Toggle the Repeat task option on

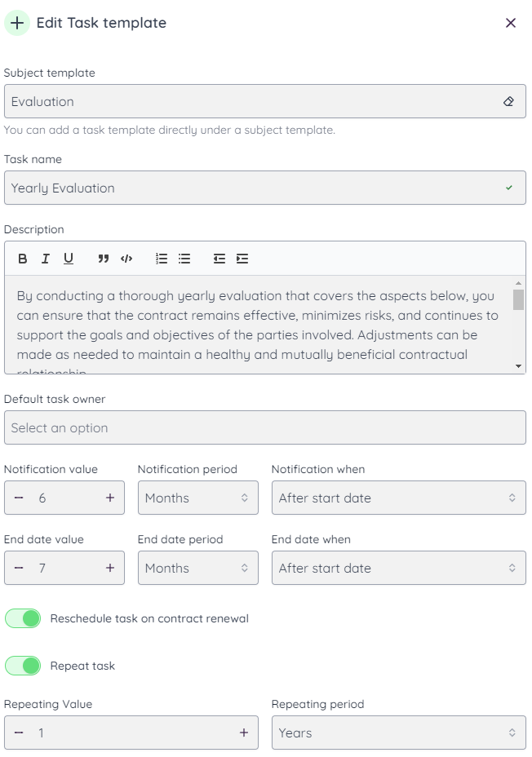[23, 666]
